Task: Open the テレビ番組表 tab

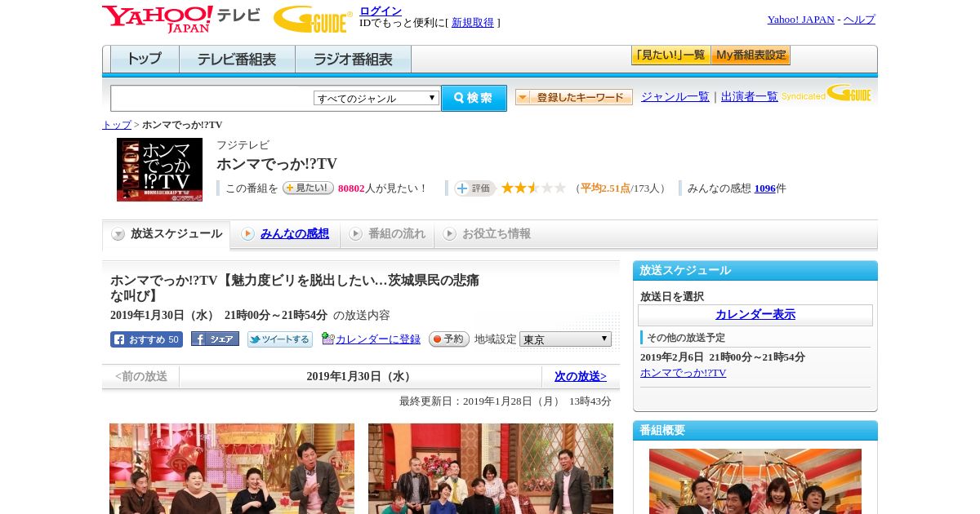Action: coord(237,60)
